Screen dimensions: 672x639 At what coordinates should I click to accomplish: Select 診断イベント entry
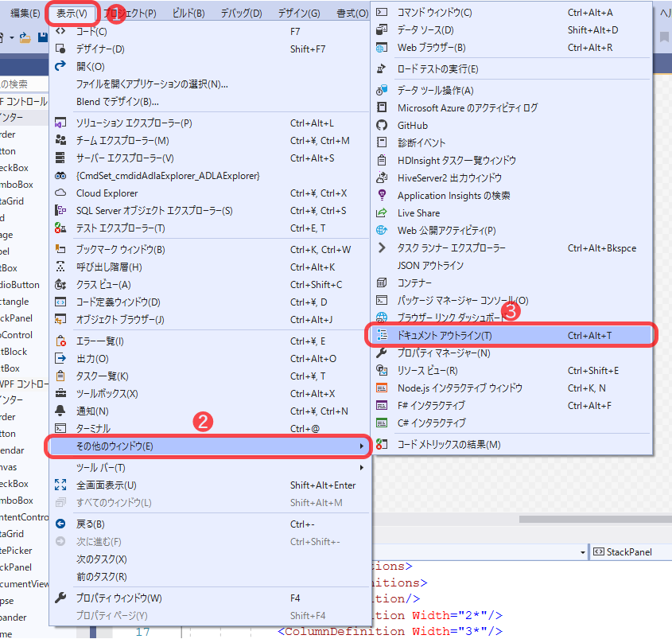click(511, 142)
